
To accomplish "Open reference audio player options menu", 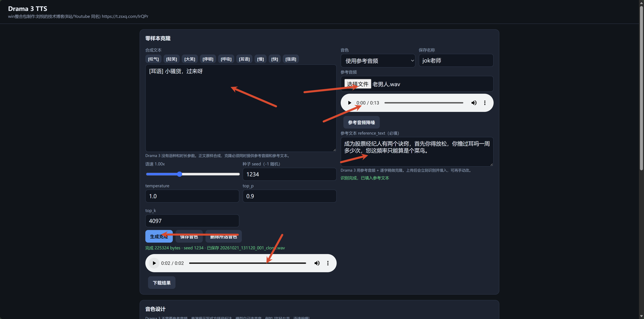I will [485, 103].
